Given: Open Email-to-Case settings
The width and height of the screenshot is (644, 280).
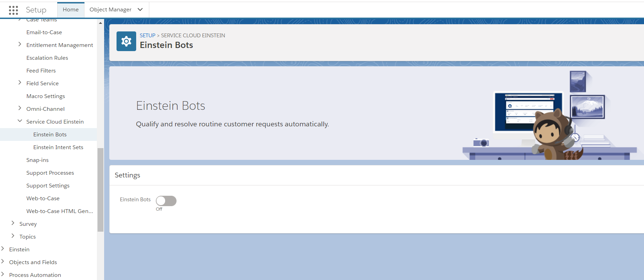Looking at the screenshot, I should click(44, 32).
